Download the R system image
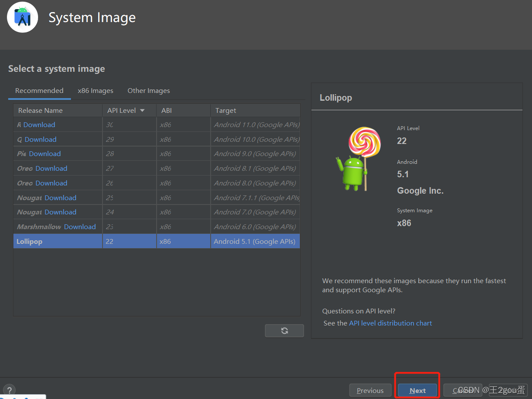 (x=39, y=125)
